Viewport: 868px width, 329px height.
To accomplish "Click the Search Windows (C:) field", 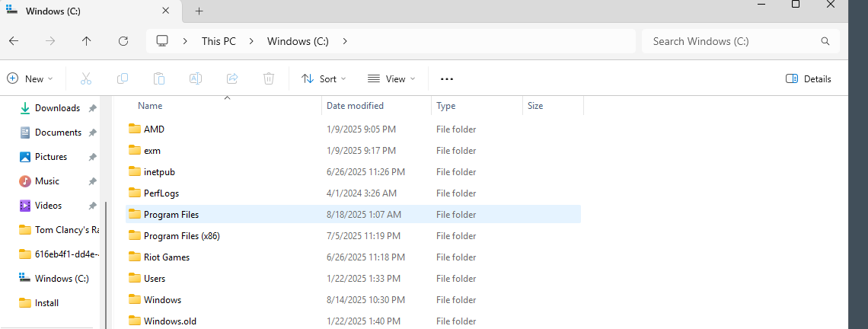I will 741,41.
